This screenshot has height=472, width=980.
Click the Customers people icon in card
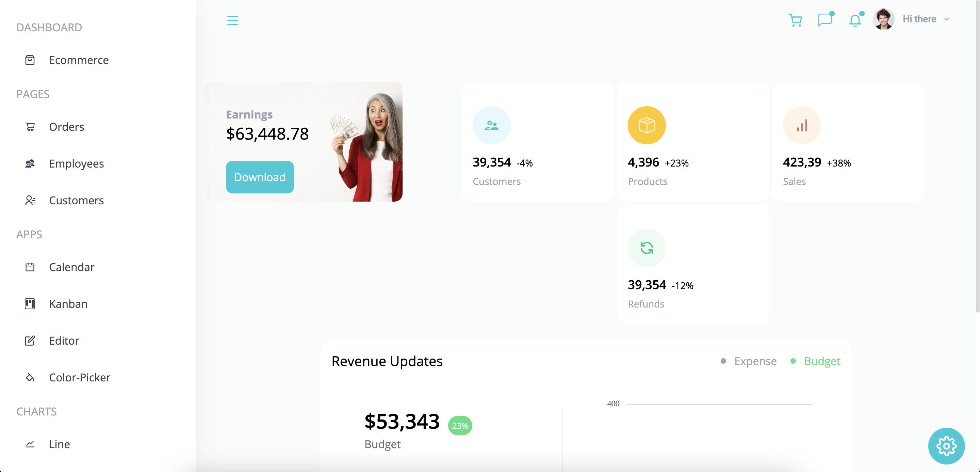click(x=491, y=125)
